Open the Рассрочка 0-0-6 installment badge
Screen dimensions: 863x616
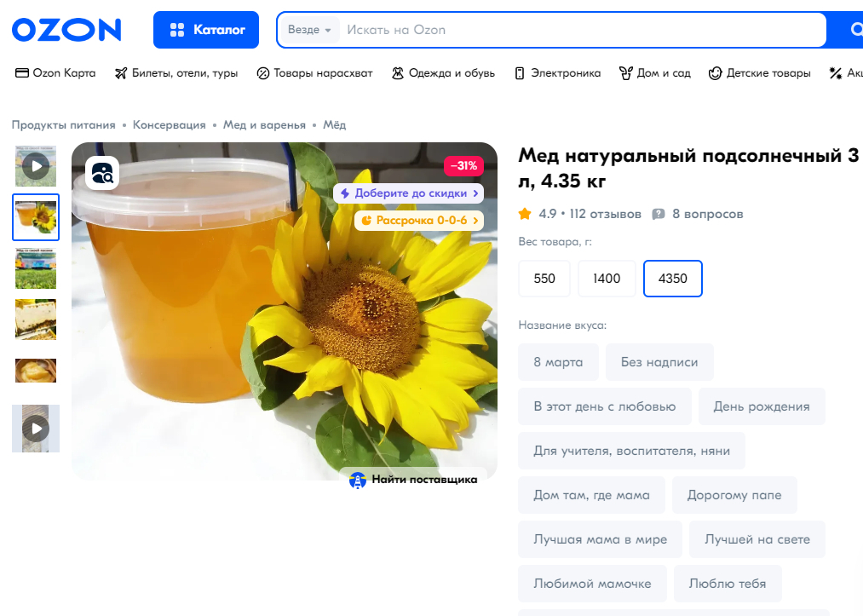tap(418, 221)
